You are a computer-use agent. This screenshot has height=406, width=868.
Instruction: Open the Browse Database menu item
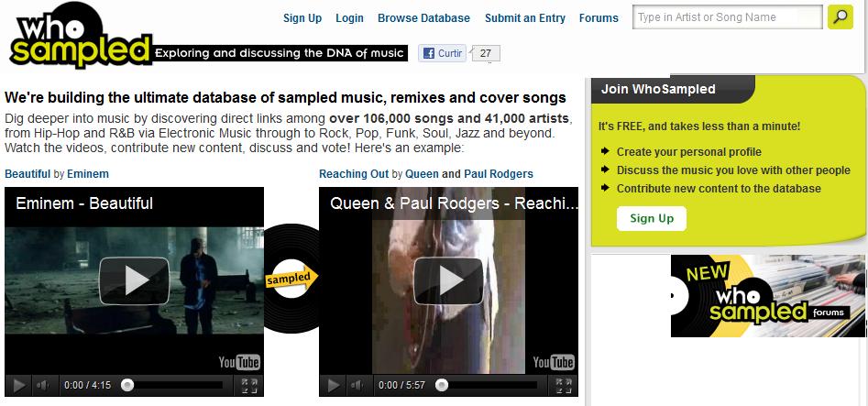coord(423,17)
